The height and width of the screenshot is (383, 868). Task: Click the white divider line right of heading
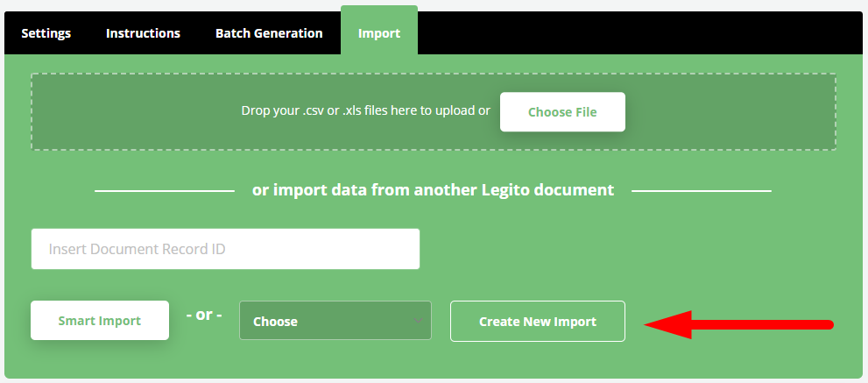[702, 191]
